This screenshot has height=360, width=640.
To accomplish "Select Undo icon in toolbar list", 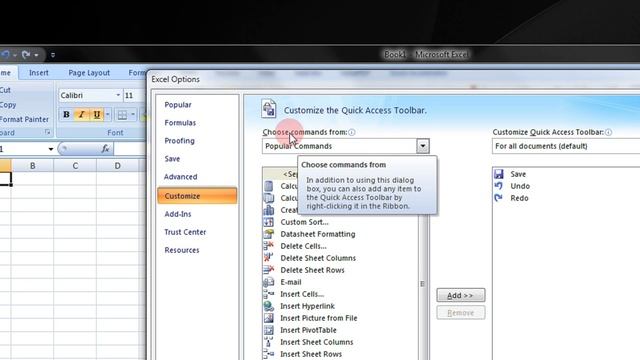I will tap(499, 186).
